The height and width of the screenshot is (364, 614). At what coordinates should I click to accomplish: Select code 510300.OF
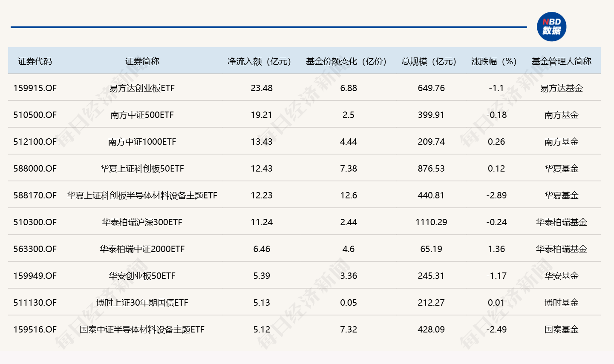35,222
